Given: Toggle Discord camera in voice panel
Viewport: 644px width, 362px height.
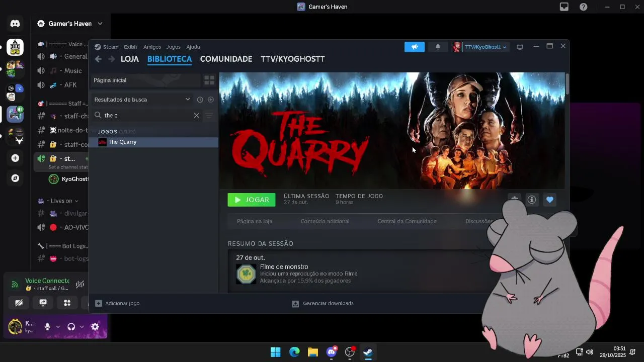Looking at the screenshot, I should [x=19, y=303].
